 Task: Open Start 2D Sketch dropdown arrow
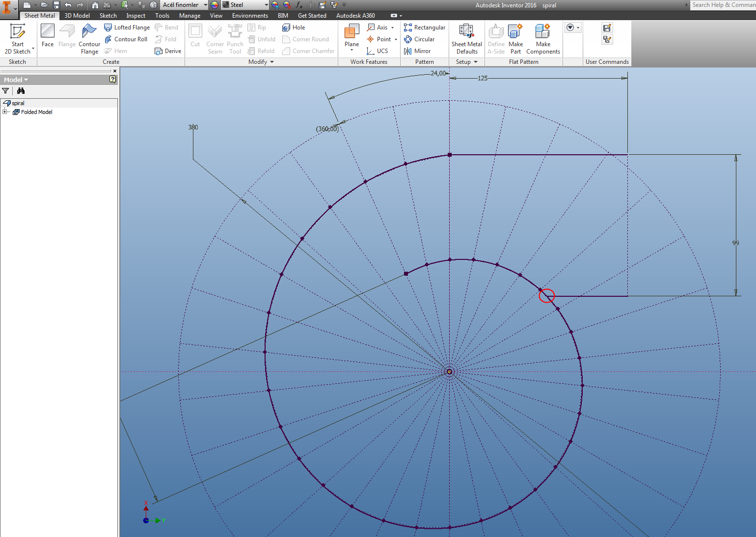33,49
